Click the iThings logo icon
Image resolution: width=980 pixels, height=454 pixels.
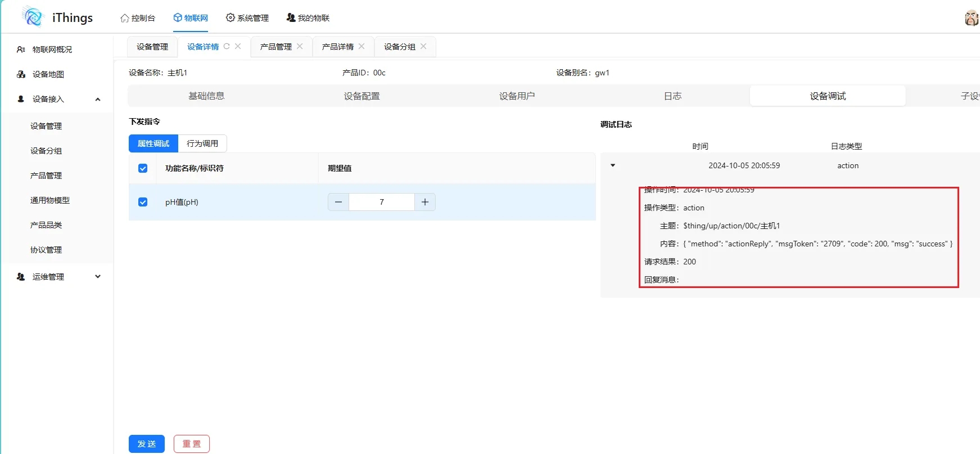click(33, 17)
